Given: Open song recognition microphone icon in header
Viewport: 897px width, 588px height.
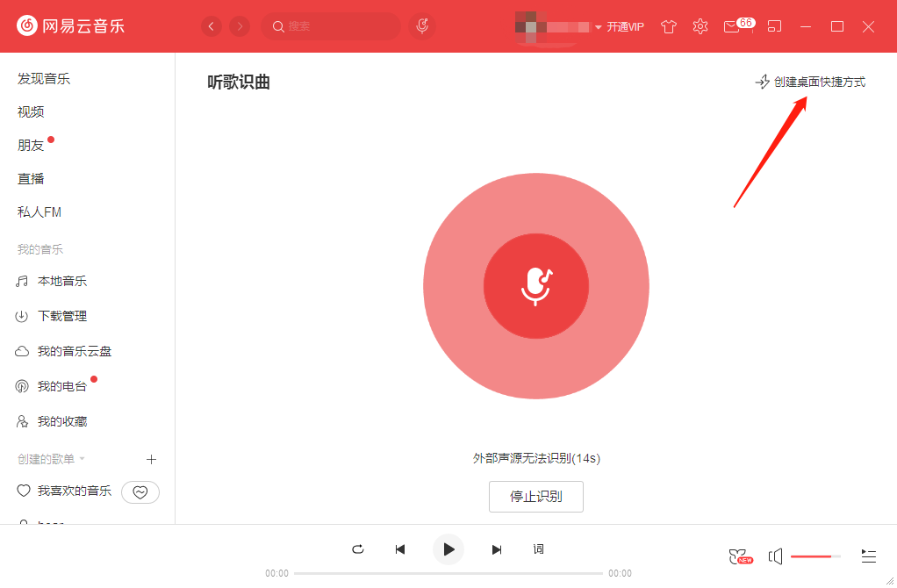Looking at the screenshot, I should coord(422,26).
